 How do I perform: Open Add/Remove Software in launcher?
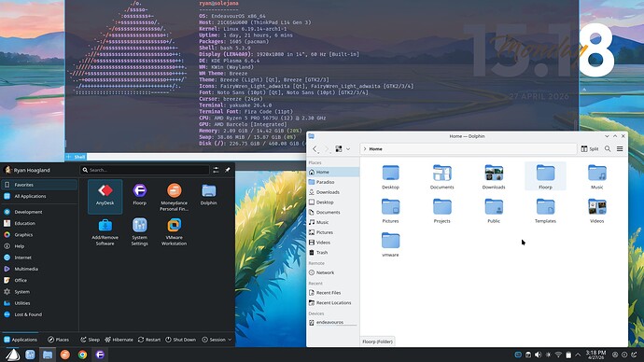click(x=105, y=232)
